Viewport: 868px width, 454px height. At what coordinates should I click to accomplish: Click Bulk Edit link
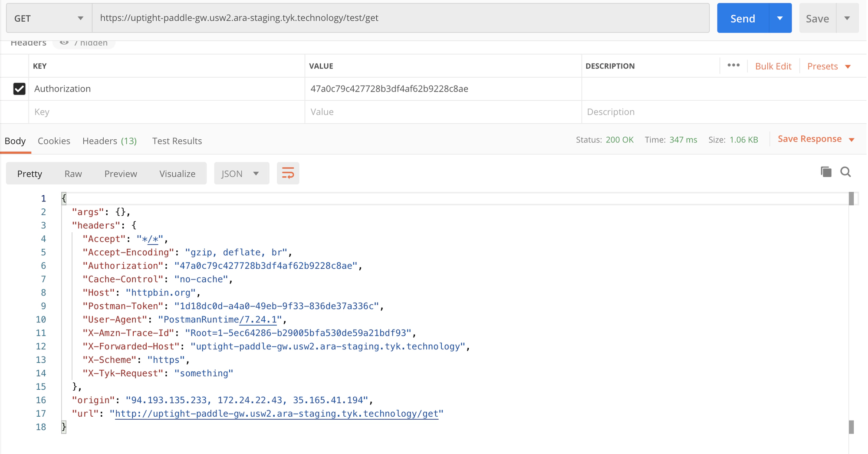point(773,66)
